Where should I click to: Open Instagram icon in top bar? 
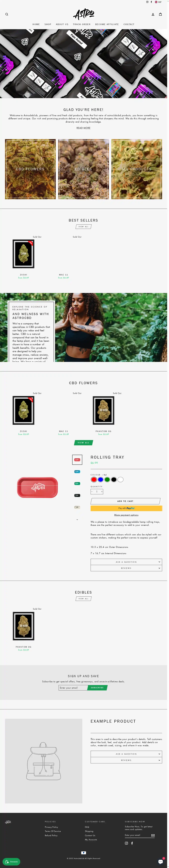click(147, 2)
